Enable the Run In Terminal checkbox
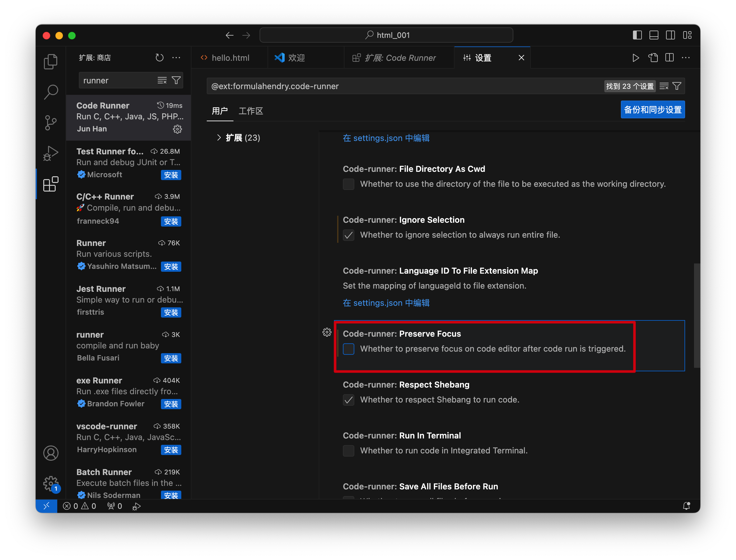 click(349, 451)
